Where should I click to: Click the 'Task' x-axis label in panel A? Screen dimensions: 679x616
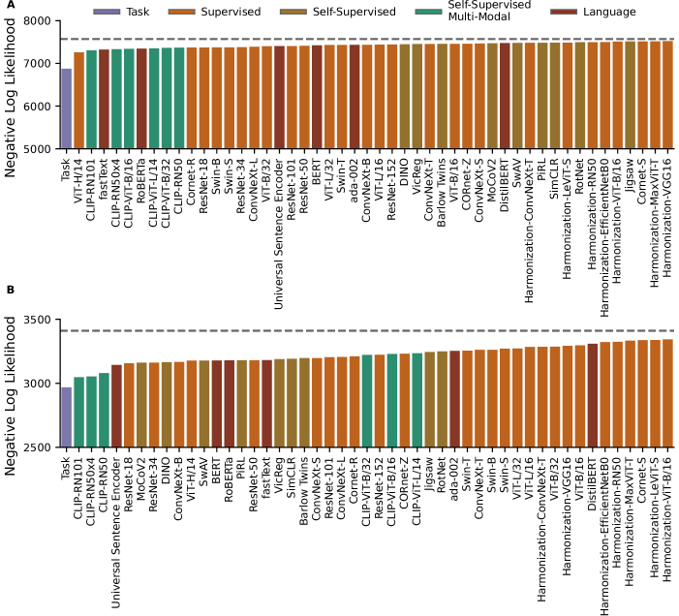pyautogui.click(x=66, y=170)
